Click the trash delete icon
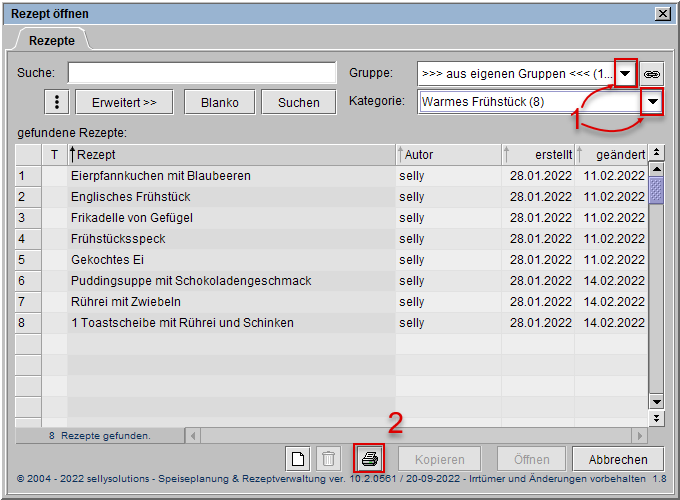 click(327, 459)
